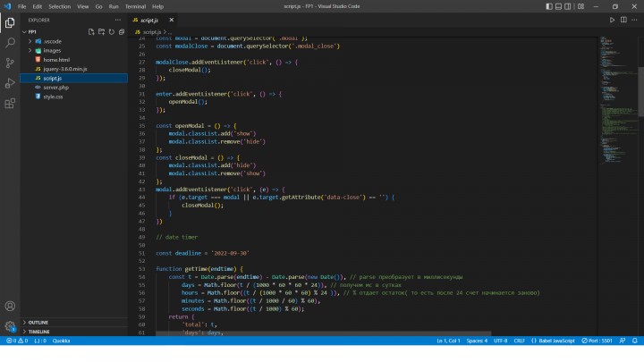Click the feedback icon in status bar
This screenshot has width=644, height=362.
pyautogui.click(x=623, y=341)
